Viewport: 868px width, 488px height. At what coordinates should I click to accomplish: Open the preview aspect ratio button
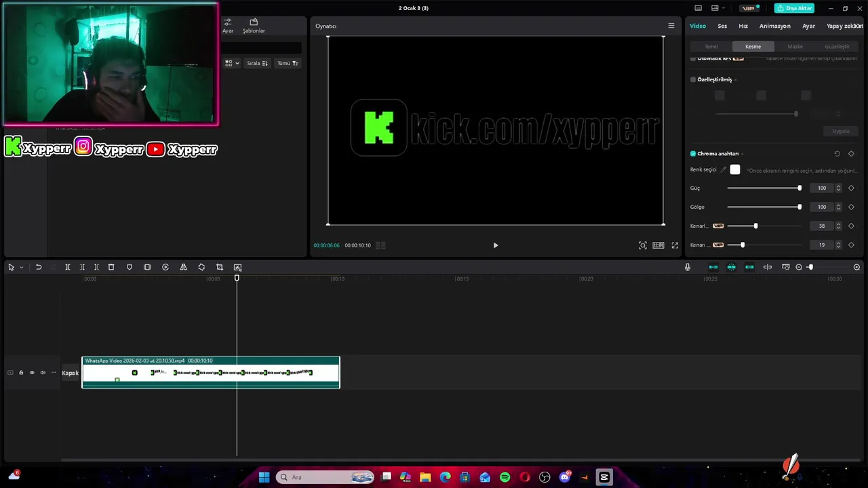658,245
